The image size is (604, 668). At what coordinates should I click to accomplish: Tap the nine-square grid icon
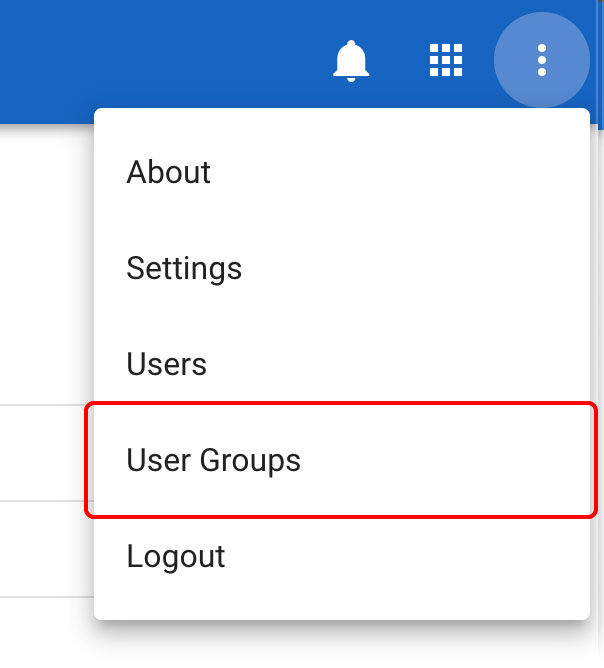coord(446,61)
